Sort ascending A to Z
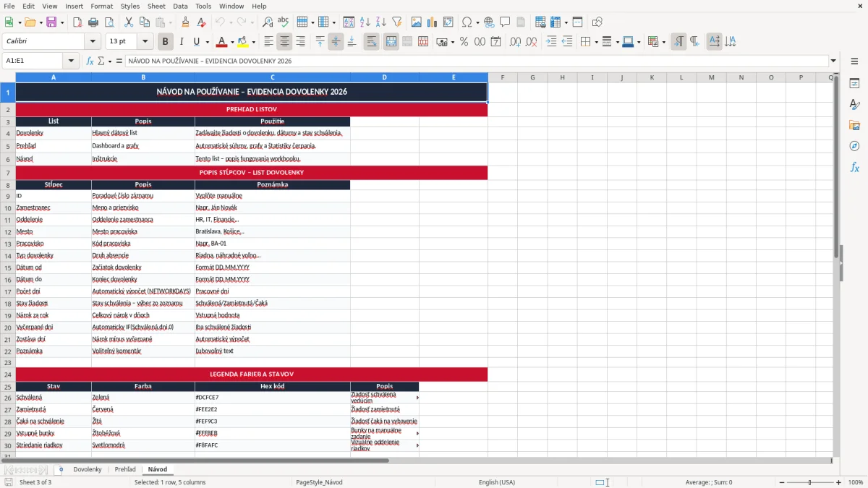Image resolution: width=868 pixels, height=488 pixels. pyautogui.click(x=365, y=22)
